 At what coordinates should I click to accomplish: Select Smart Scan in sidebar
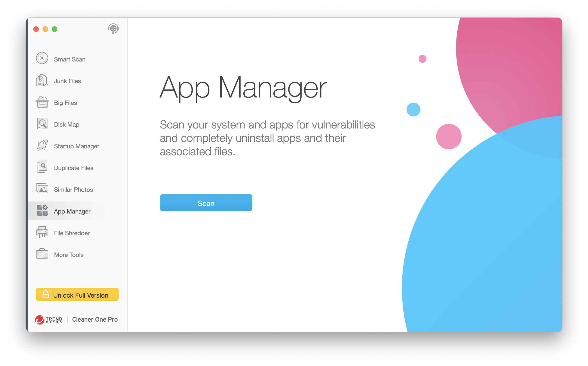pos(70,60)
